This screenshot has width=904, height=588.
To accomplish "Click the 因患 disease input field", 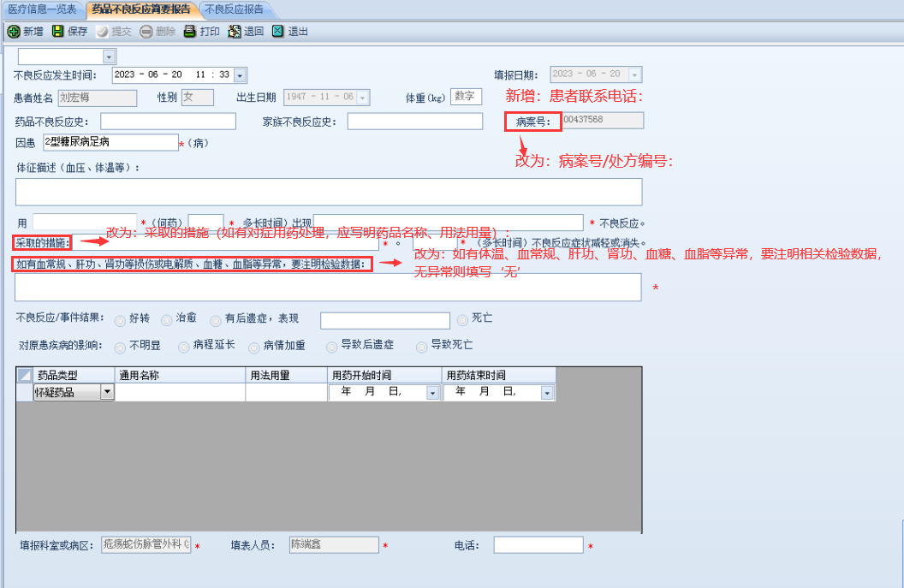I will [x=110, y=142].
